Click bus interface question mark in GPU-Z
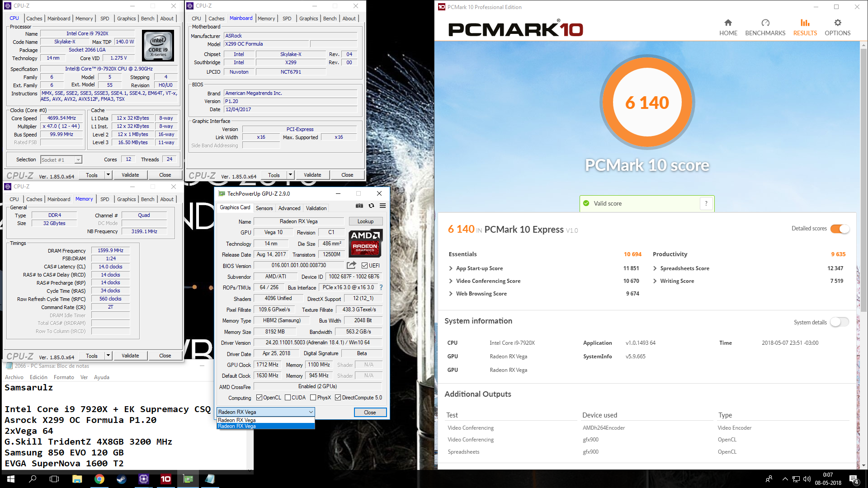The height and width of the screenshot is (488, 868). pos(381,287)
